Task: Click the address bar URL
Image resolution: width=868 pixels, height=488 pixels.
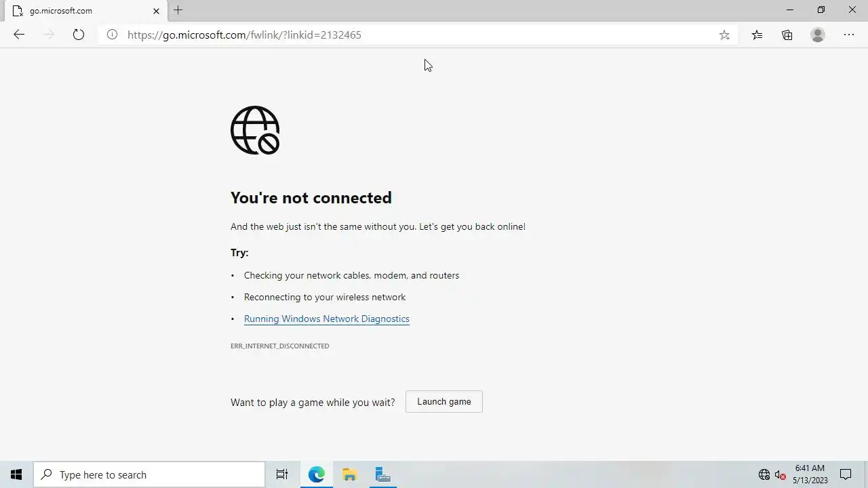Action: [x=244, y=35]
